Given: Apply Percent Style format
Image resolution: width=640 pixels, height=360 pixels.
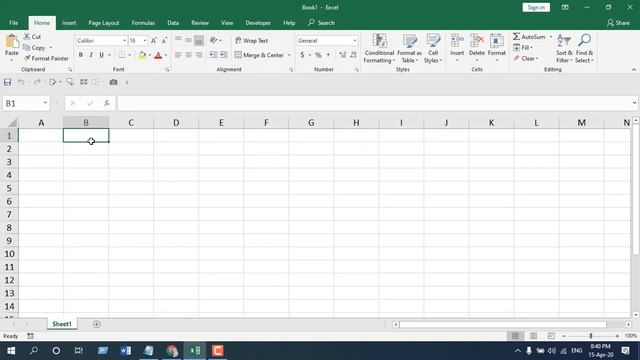Looking at the screenshot, I should [318, 55].
